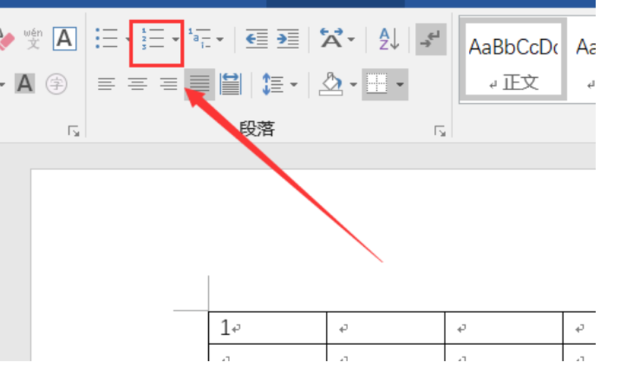Toggle the justify alignment button
620x375 pixels.
pyautogui.click(x=200, y=84)
